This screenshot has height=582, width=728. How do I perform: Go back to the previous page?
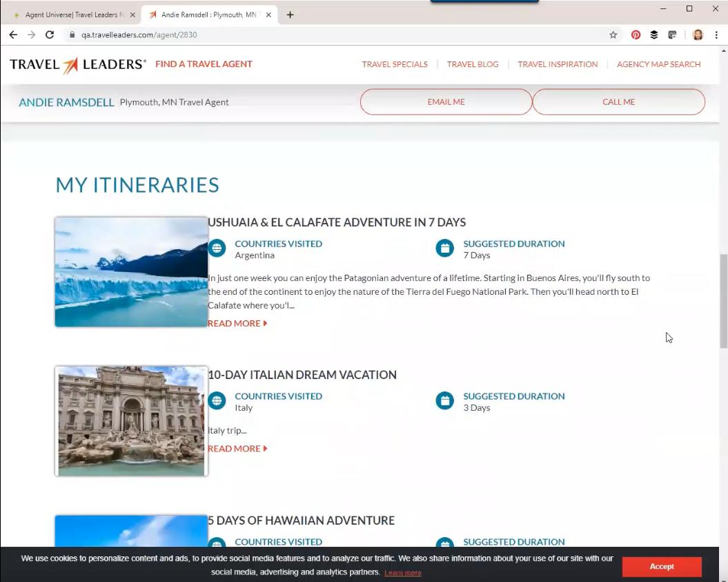point(13,35)
